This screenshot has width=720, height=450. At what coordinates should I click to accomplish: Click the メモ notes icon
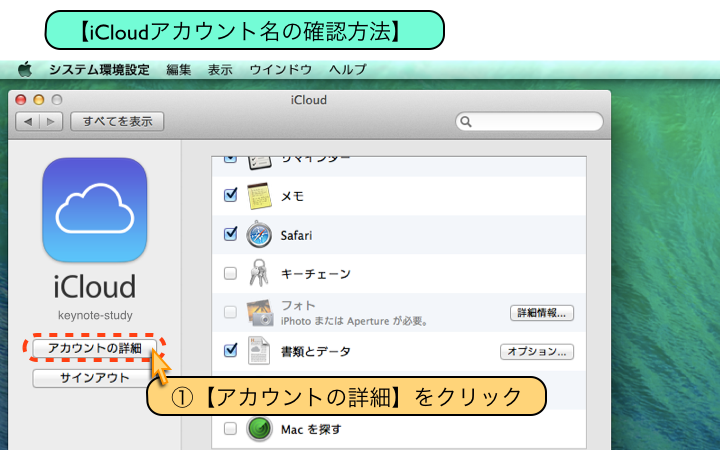[259, 196]
